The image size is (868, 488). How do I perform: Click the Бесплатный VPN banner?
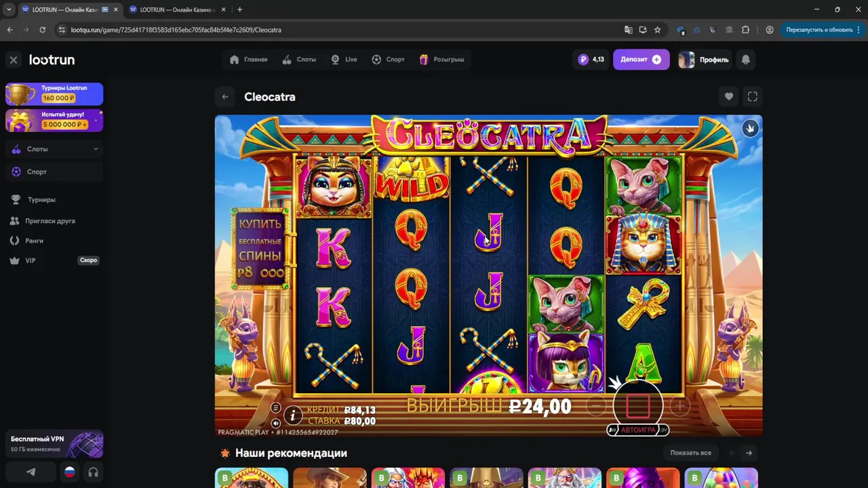(54, 444)
